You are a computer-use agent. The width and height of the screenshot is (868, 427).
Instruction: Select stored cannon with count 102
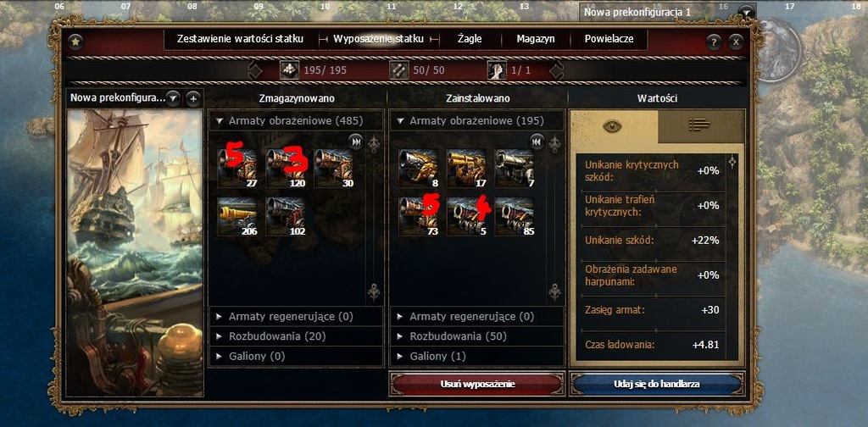285,216
